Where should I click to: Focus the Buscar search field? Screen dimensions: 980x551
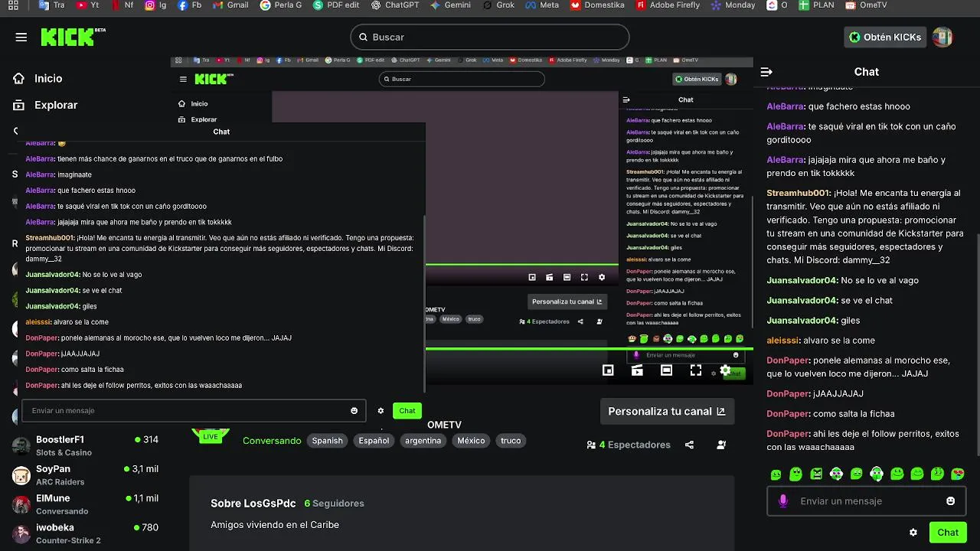(x=490, y=37)
